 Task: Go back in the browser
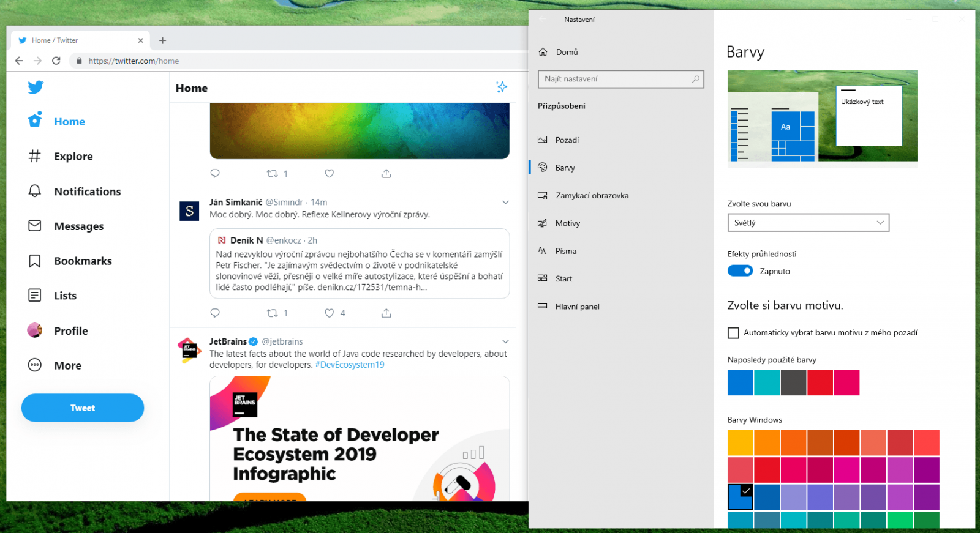pos(19,61)
